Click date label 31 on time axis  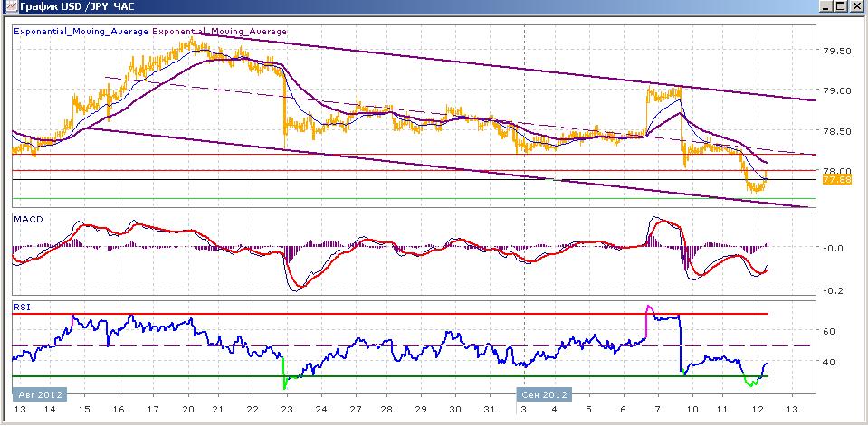489,410
